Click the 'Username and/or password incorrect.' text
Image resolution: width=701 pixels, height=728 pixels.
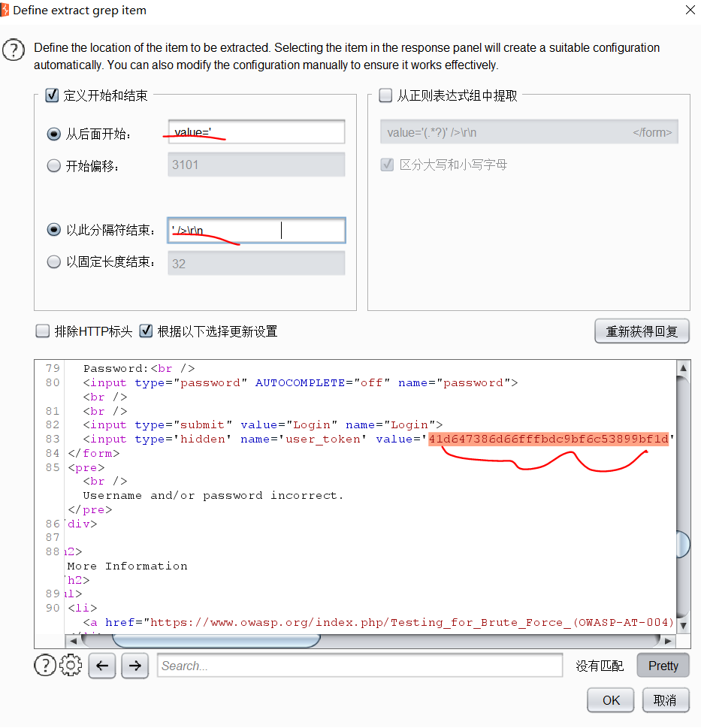pos(213,495)
